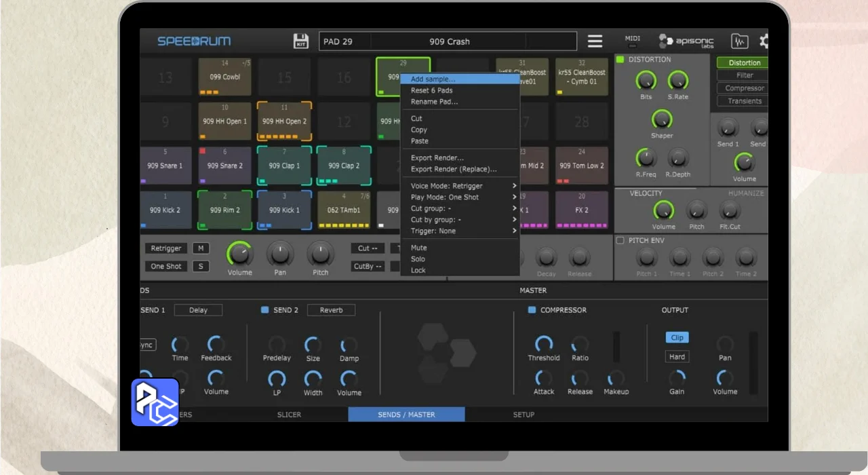Enable the Pitch Env checkbox

pos(620,240)
